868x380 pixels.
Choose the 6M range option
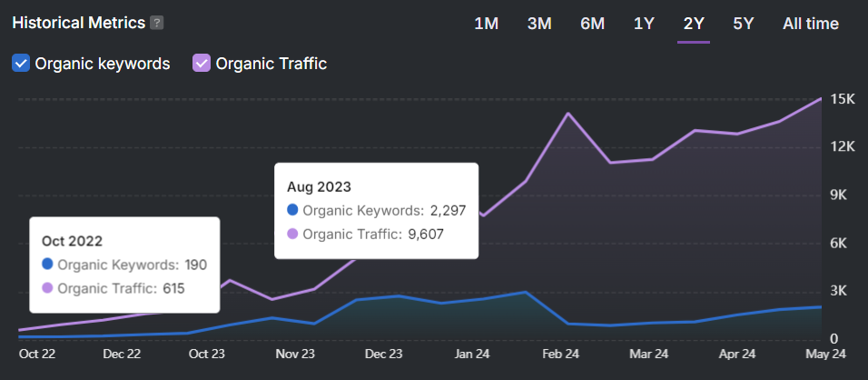(592, 24)
